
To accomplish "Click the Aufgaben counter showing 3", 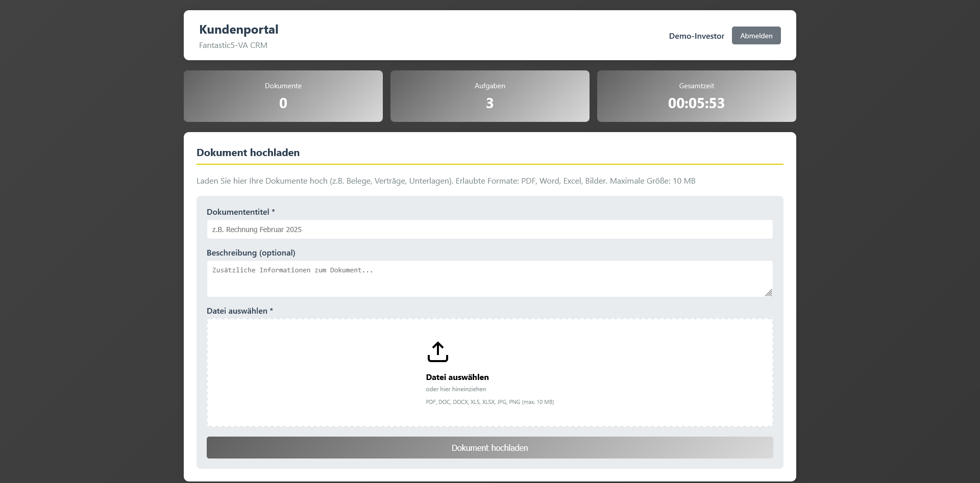I will pos(489,103).
